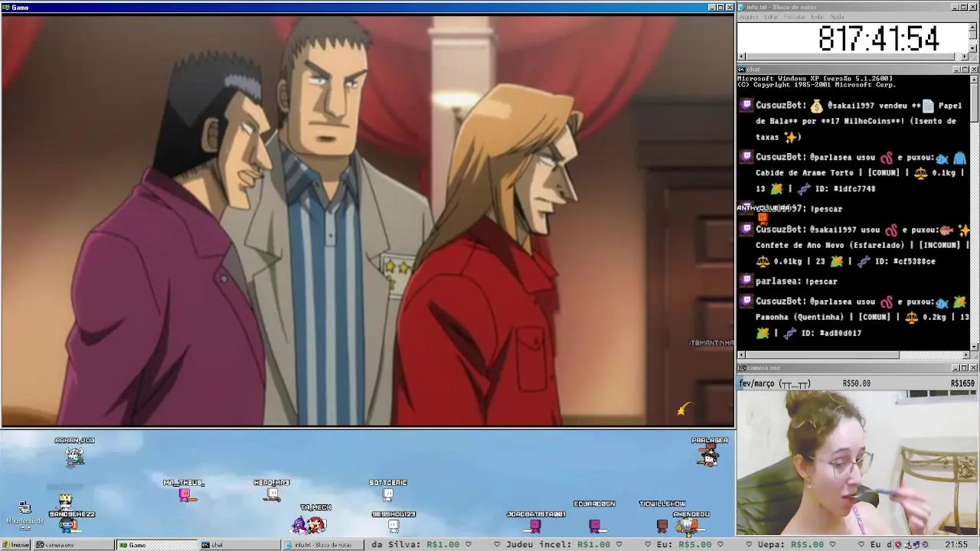Click the webcam video feed
The image size is (980, 551).
857,463
